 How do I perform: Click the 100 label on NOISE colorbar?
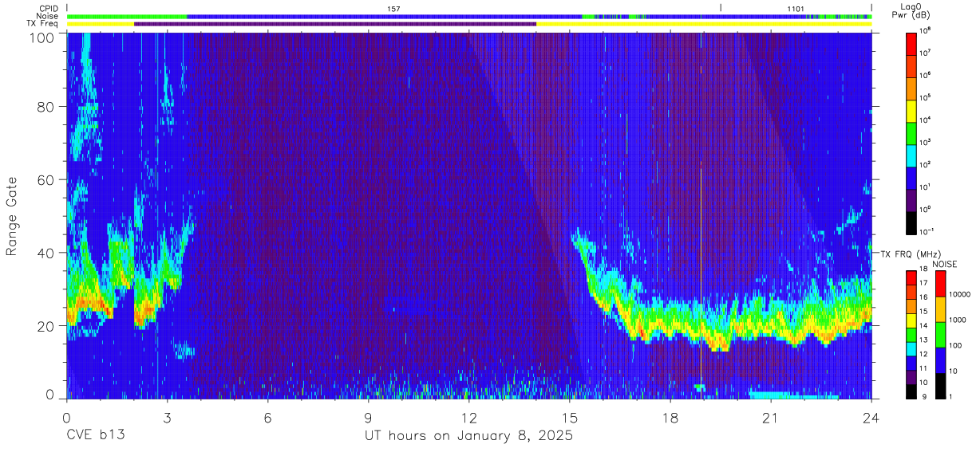(x=954, y=345)
